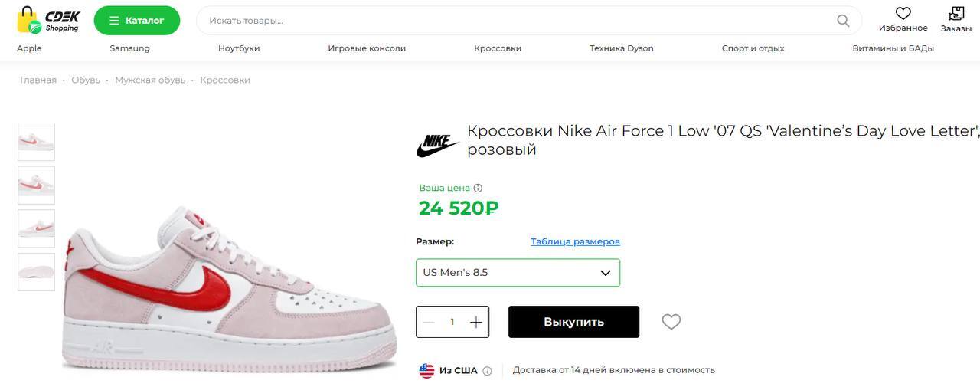Image resolution: width=980 pixels, height=387 pixels.
Task: Go to Игровые консоли category
Action: 367,48
